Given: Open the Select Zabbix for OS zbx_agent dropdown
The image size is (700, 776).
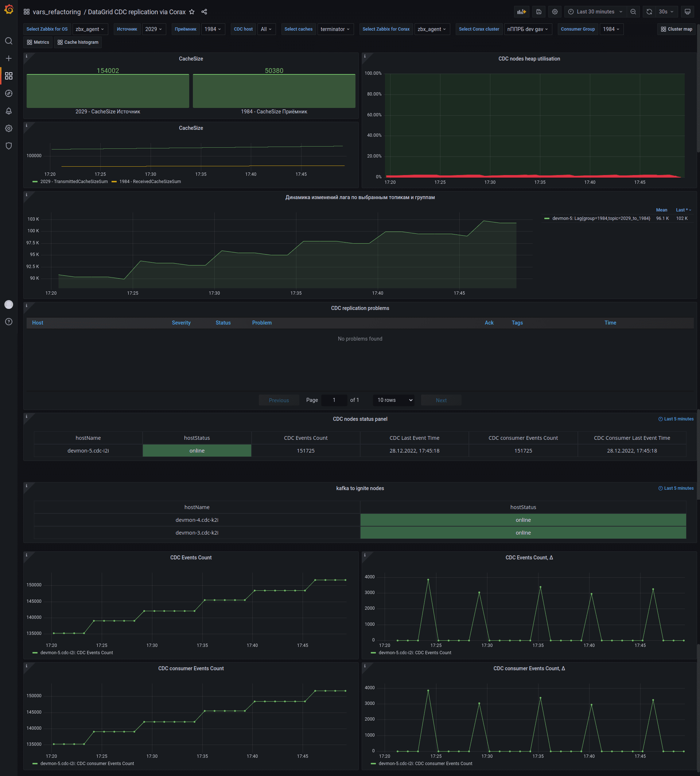Looking at the screenshot, I should (90, 29).
